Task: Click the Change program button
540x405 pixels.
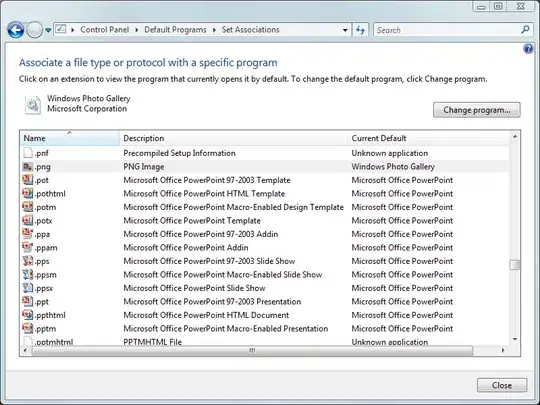Action: coord(477,110)
